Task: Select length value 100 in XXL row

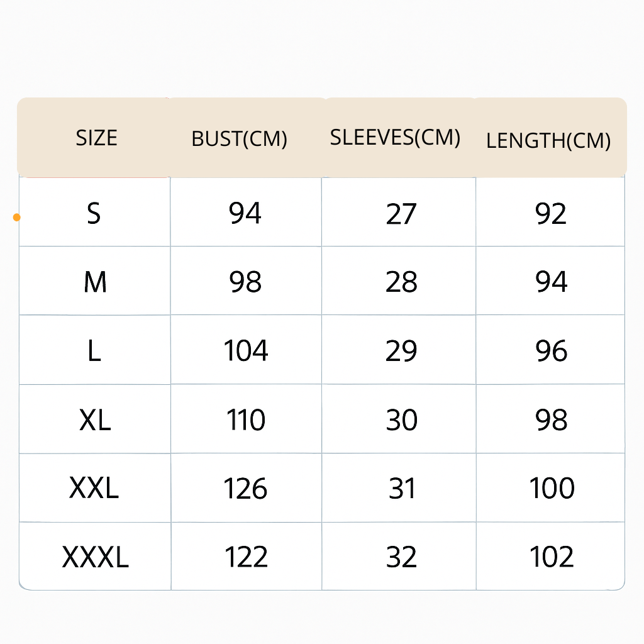Action: pyautogui.click(x=552, y=489)
